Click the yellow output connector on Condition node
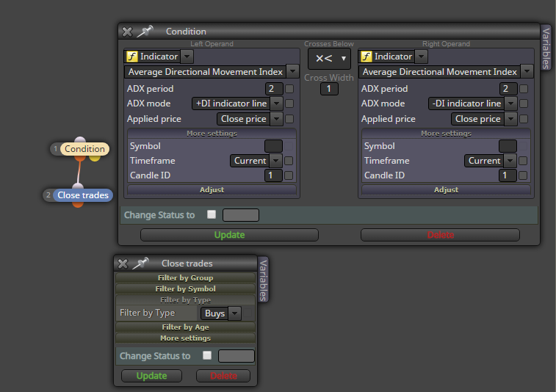 pos(95,157)
